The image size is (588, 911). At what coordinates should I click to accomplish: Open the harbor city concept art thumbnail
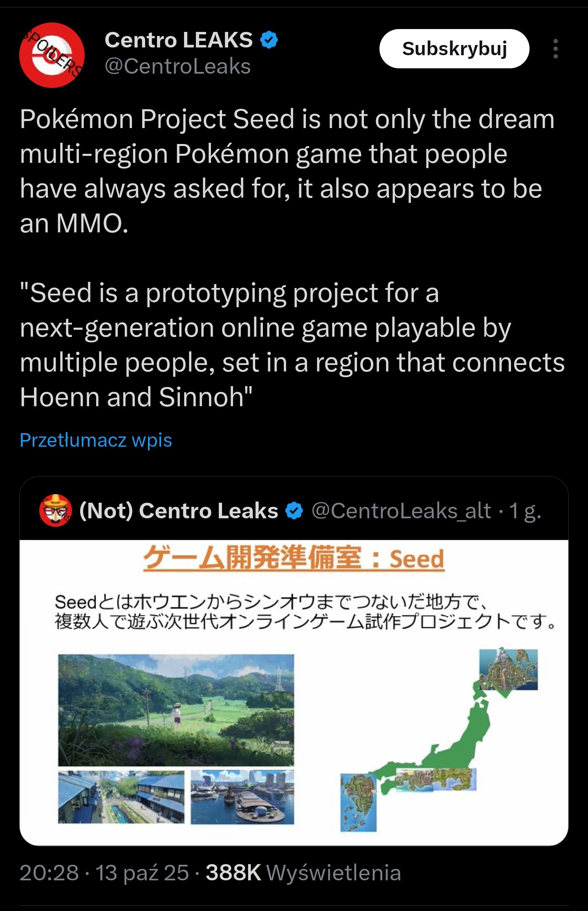click(x=242, y=797)
